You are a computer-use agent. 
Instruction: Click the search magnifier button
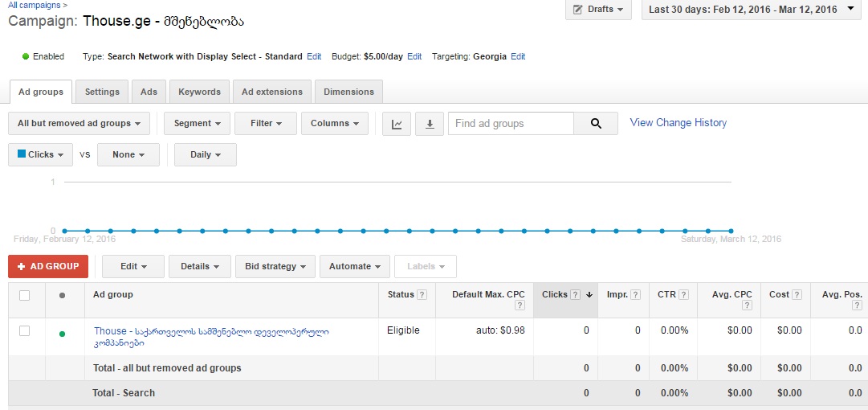(596, 124)
